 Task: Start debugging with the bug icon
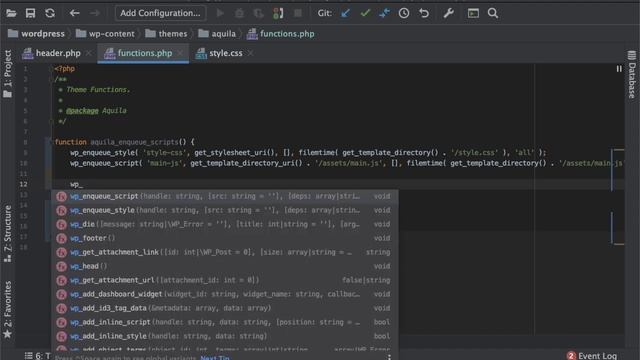[x=239, y=13]
